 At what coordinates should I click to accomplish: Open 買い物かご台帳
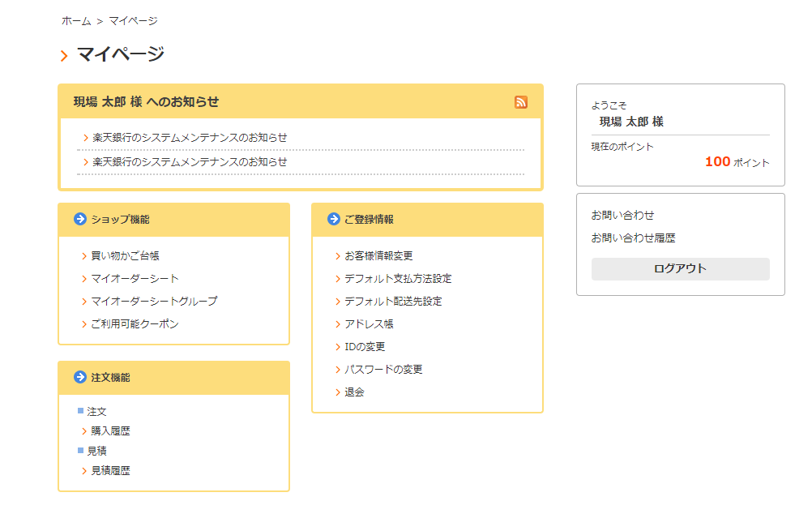click(125, 256)
